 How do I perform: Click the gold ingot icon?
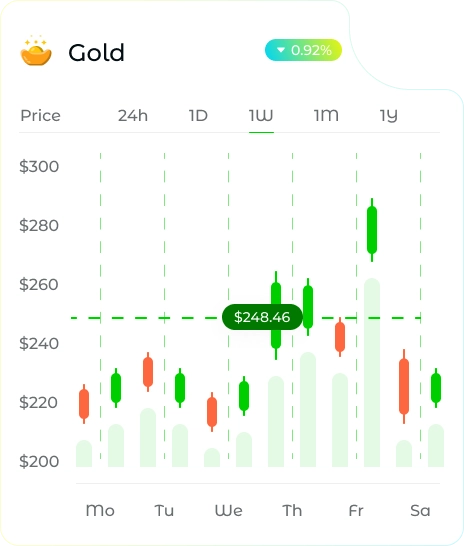[x=36, y=50]
